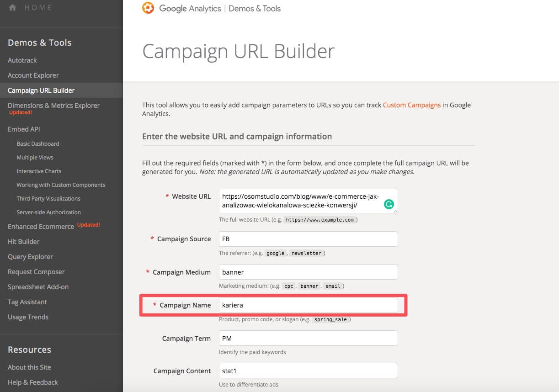Click the Google Analytics logo icon
Viewport: 559px width, 392px height.
coord(148,8)
